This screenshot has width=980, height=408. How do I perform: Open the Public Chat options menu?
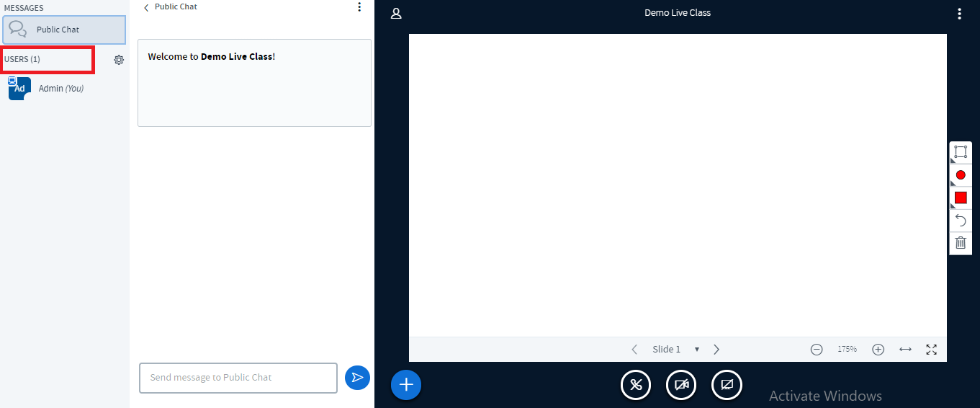click(x=359, y=7)
